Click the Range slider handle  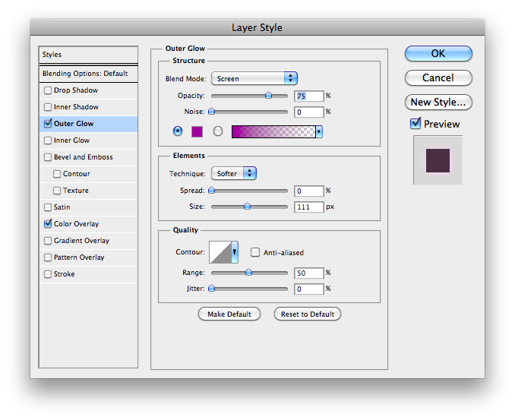tap(248, 272)
